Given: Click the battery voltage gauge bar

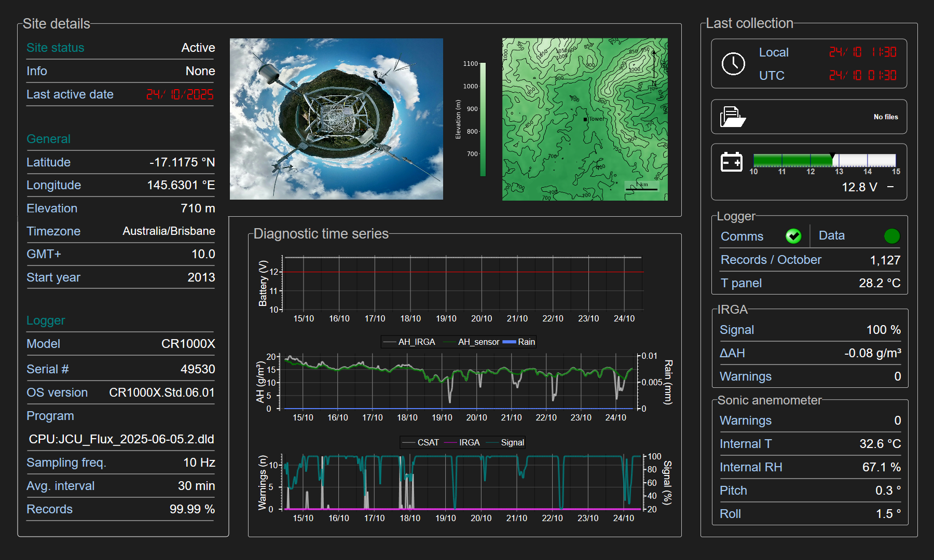Looking at the screenshot, I should point(824,160).
